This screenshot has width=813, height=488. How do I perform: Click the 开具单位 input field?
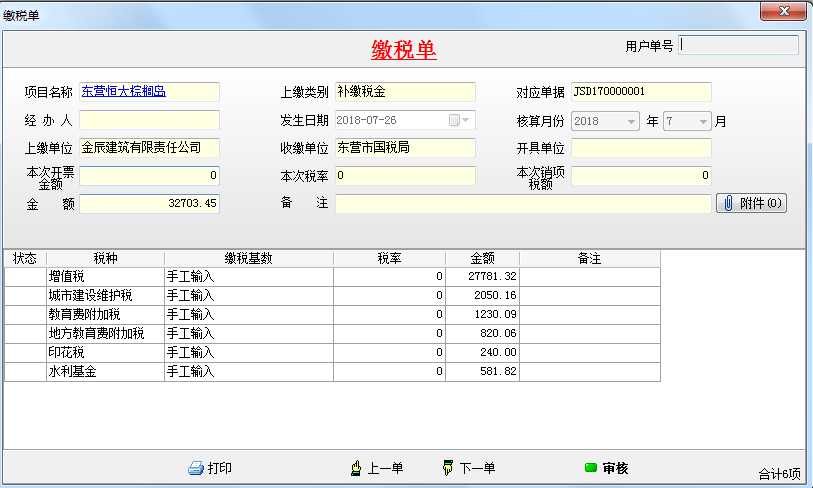(x=641, y=148)
